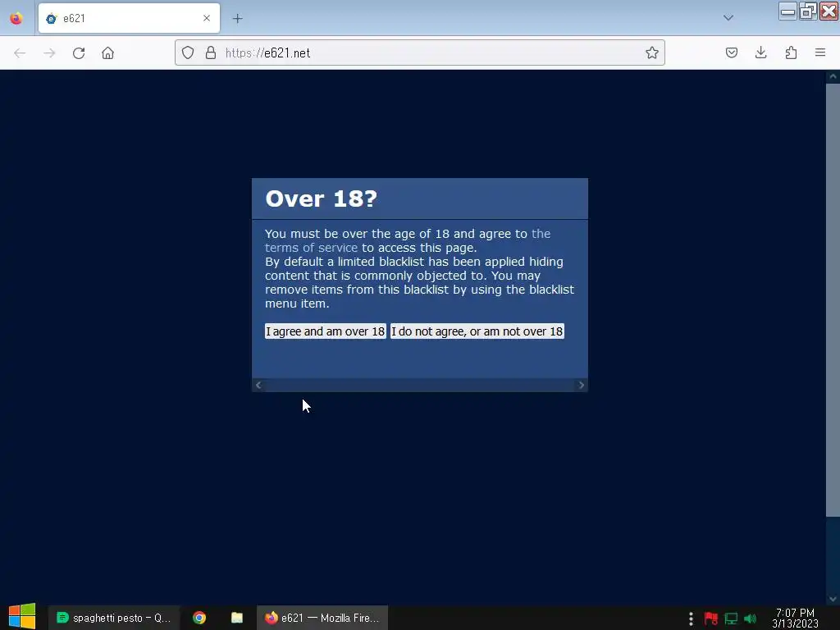Open the volume speaker tray icon
Image resolution: width=840 pixels, height=630 pixels.
click(750, 619)
